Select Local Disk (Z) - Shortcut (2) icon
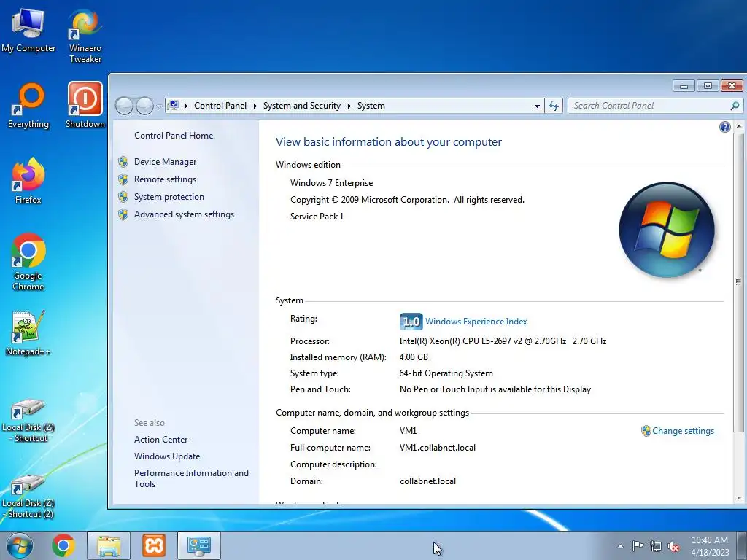This screenshot has height=560, width=747. 28,496
